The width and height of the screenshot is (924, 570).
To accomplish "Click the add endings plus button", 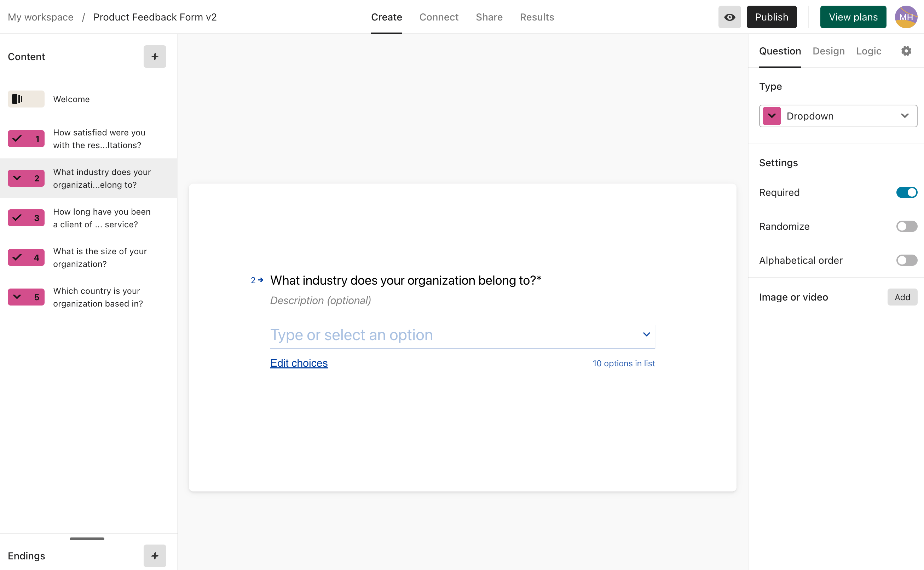I will tap(155, 555).
